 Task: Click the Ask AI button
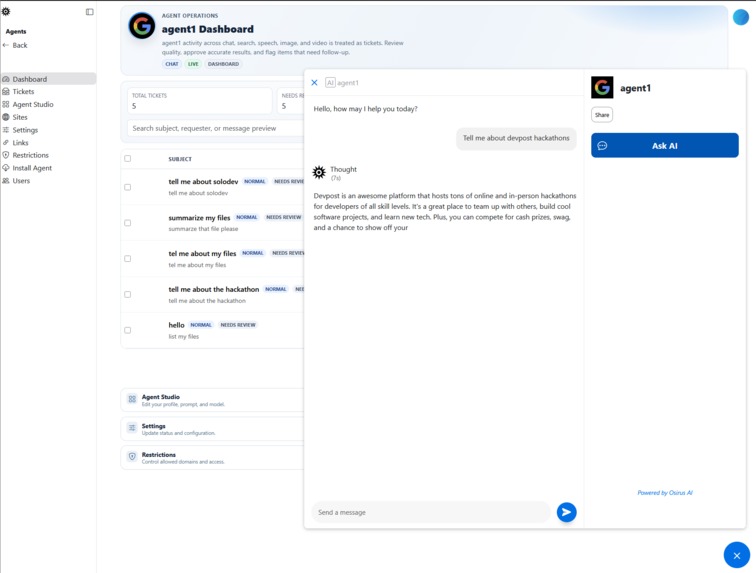pyautogui.click(x=665, y=146)
